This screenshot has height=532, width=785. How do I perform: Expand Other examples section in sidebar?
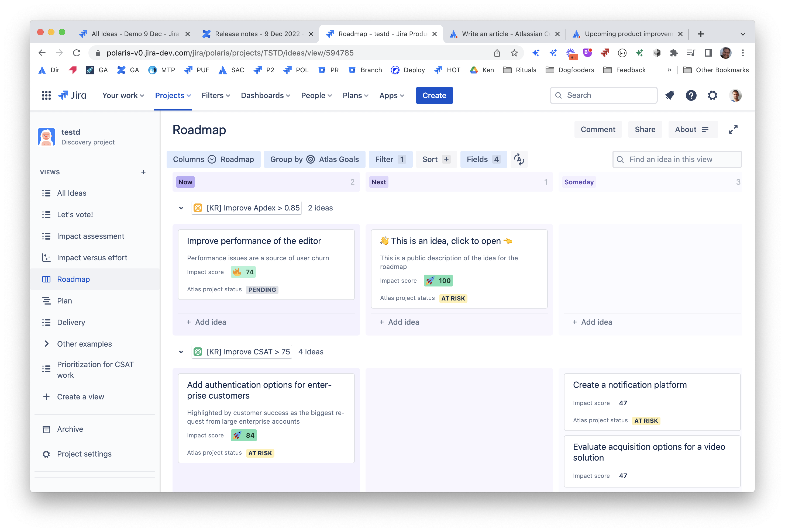(47, 344)
